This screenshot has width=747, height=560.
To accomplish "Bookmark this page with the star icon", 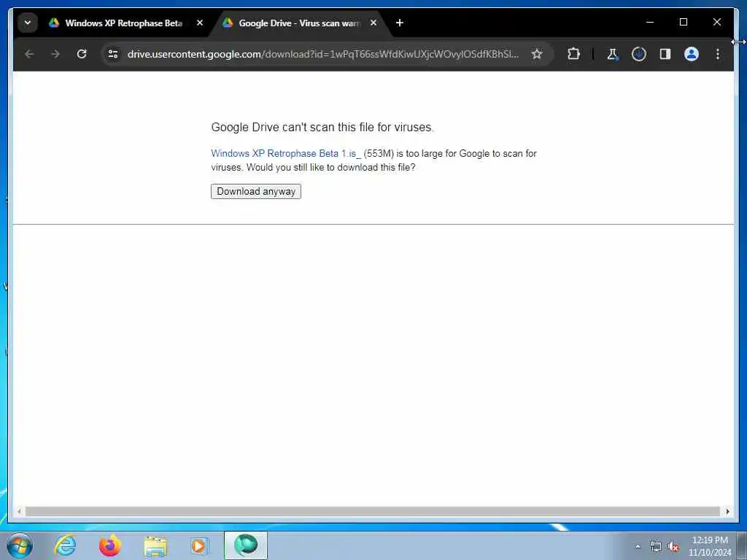I will pos(537,54).
